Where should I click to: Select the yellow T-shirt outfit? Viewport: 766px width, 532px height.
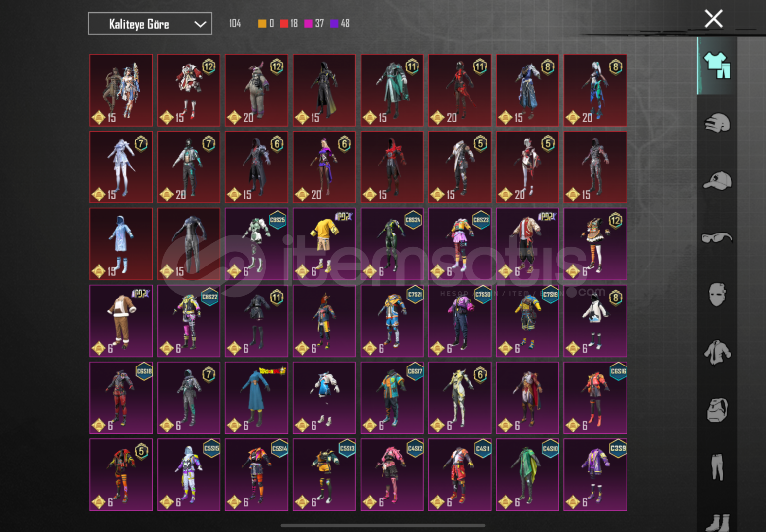click(324, 244)
